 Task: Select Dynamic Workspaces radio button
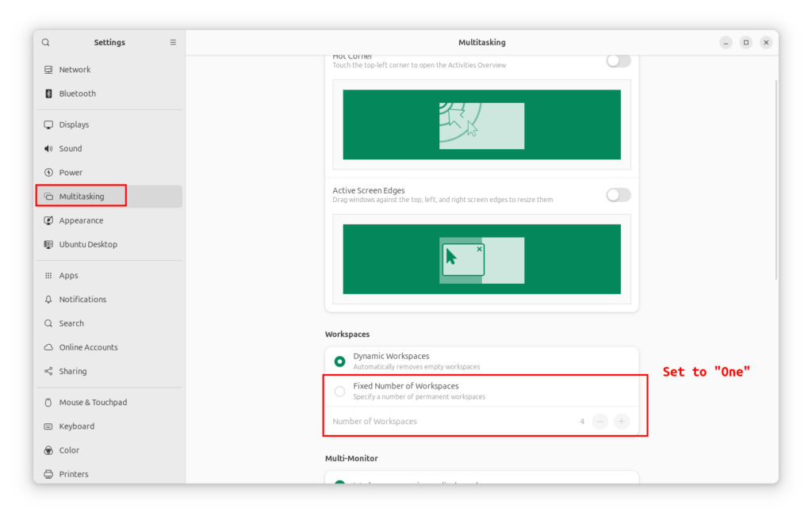point(340,361)
